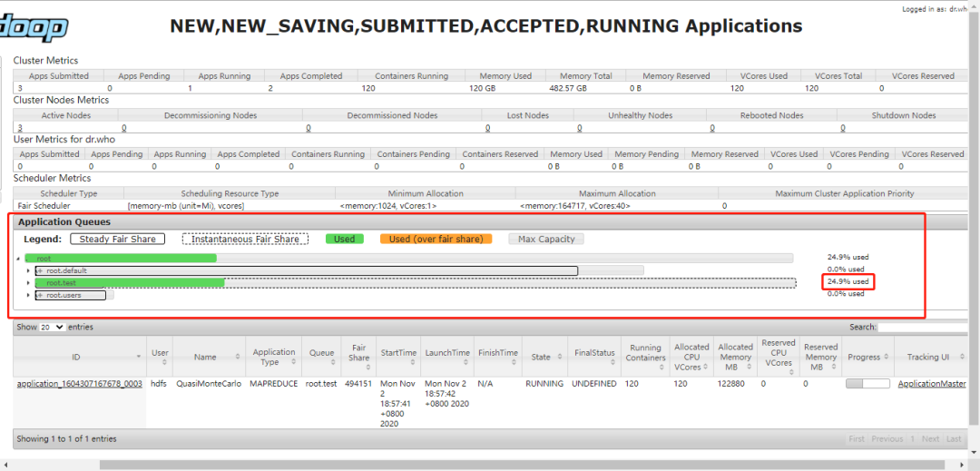
Task: Sort table by Queue column
Action: tap(322, 357)
